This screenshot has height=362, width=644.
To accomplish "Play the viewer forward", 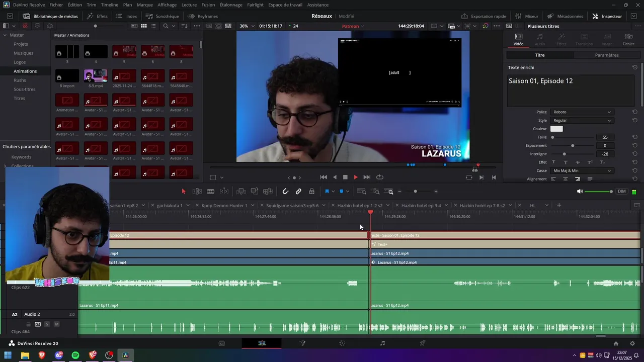I will [x=356, y=177].
